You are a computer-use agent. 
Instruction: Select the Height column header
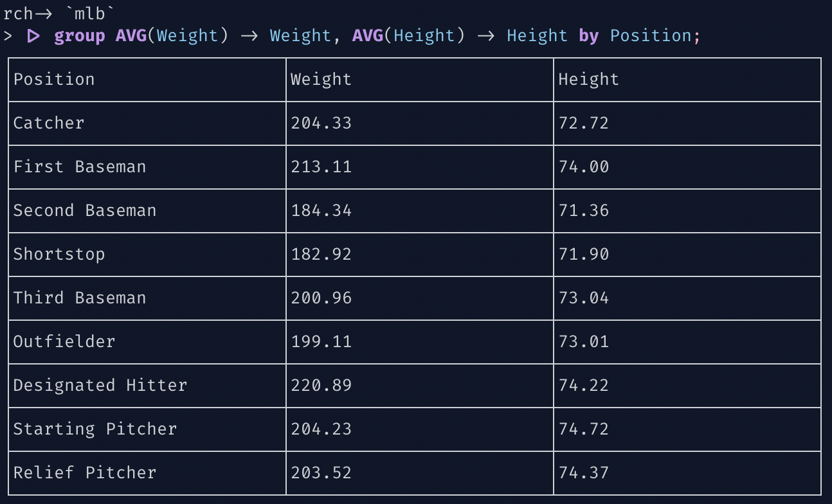click(588, 80)
